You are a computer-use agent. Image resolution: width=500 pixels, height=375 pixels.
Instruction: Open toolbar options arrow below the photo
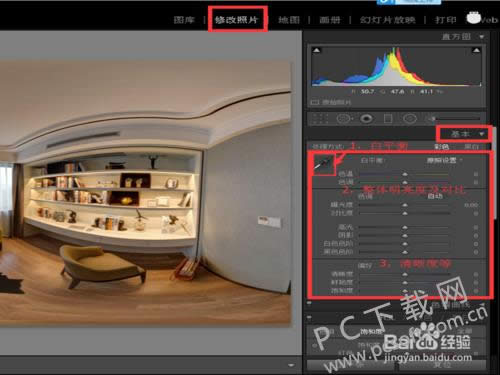(x=291, y=365)
